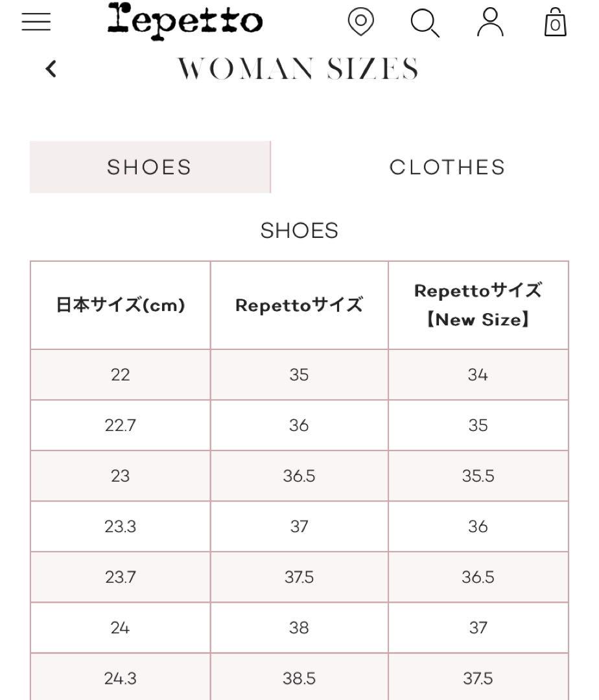Click the 日本サイズ(cm) column header
Viewport: 599px width, 700px height.
click(121, 305)
